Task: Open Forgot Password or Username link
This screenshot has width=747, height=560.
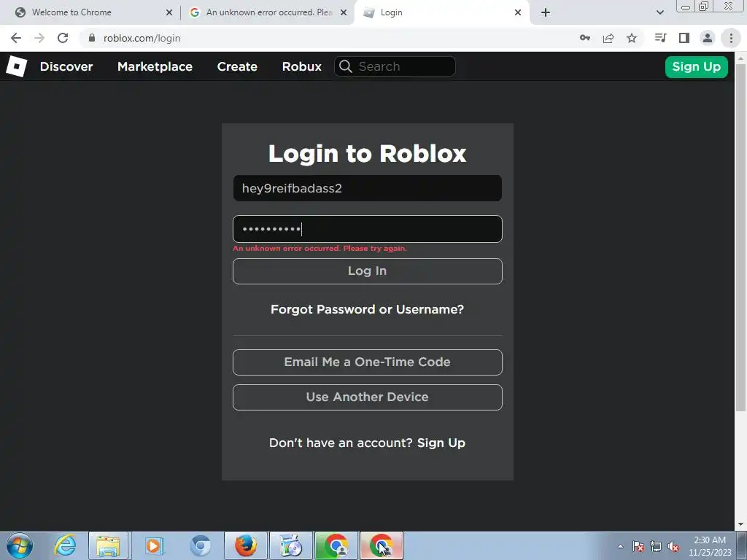Action: 368,309
